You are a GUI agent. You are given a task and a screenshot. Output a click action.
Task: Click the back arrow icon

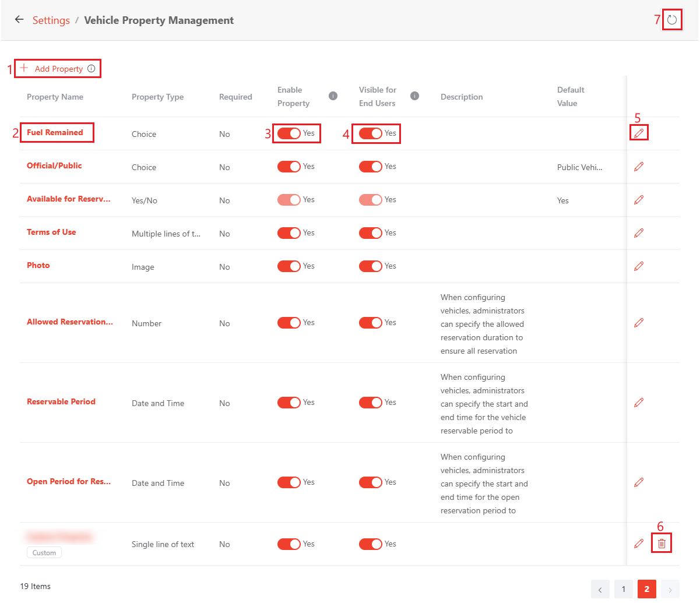pos(19,20)
